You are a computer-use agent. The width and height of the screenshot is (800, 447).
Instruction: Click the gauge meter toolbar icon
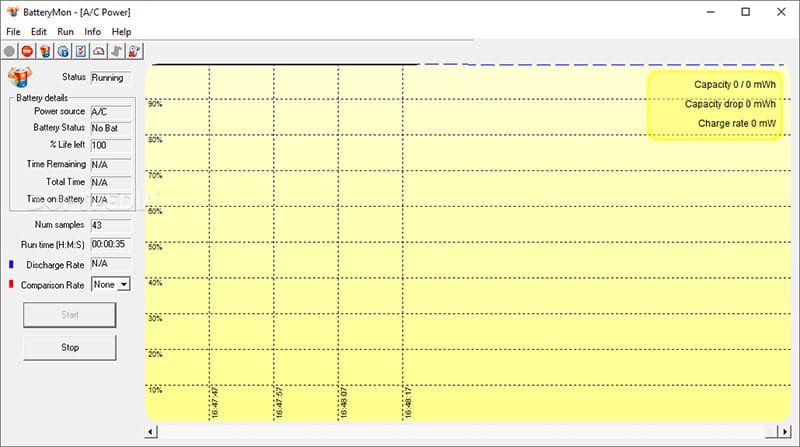point(98,51)
